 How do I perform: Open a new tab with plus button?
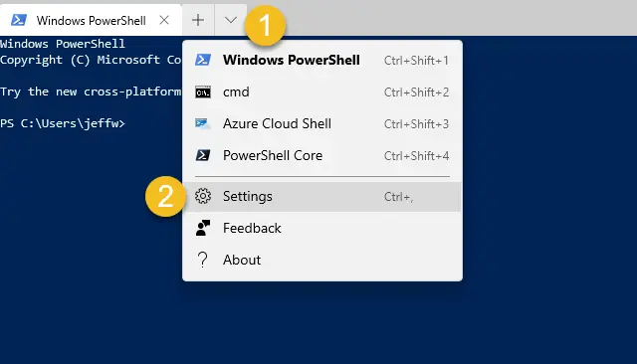pos(198,20)
